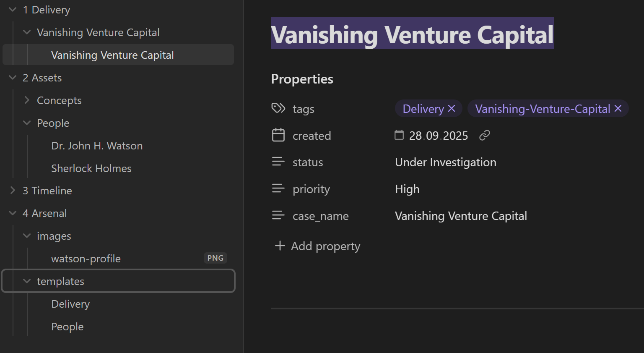Remove the Delivery tag
Screen dimensions: 644x353
(x=452, y=109)
